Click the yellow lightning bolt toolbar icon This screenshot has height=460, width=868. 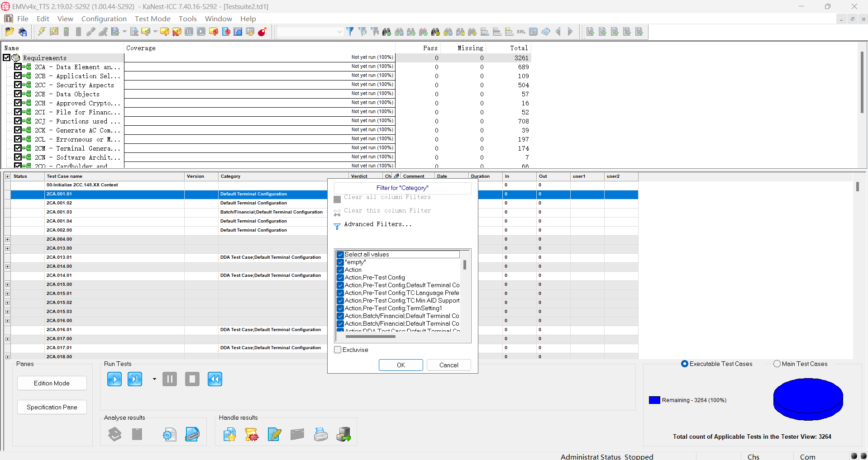coord(42,32)
